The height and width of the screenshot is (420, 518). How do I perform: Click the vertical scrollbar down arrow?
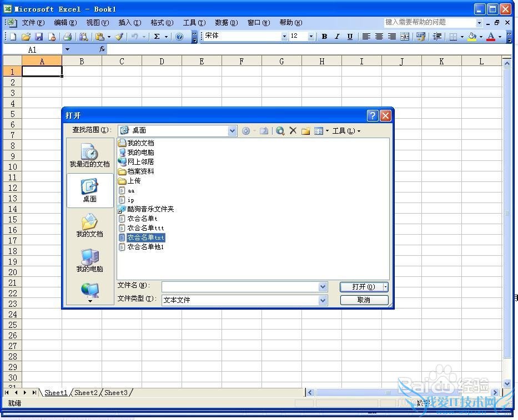tap(507, 384)
